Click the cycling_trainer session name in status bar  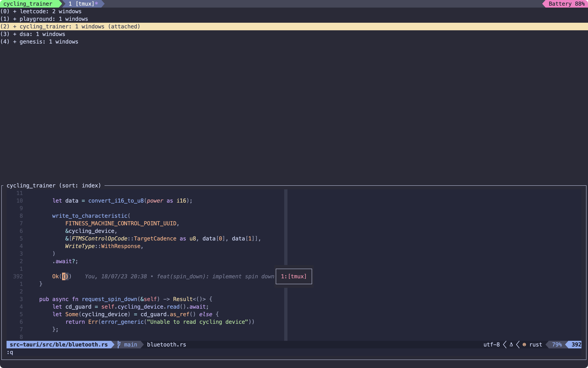[x=28, y=4]
